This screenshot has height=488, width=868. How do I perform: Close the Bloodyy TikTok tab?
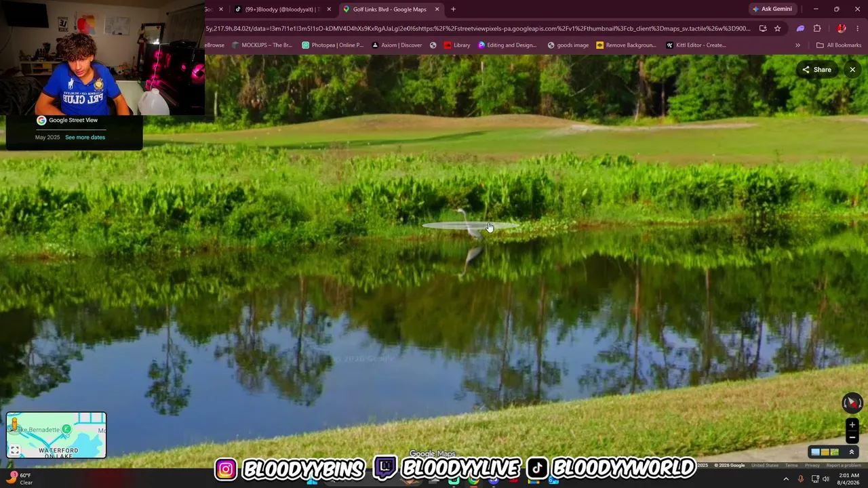(x=329, y=9)
